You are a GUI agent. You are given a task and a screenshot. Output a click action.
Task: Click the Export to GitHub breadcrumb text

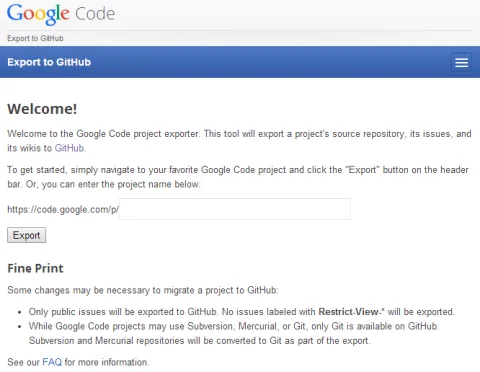point(35,38)
